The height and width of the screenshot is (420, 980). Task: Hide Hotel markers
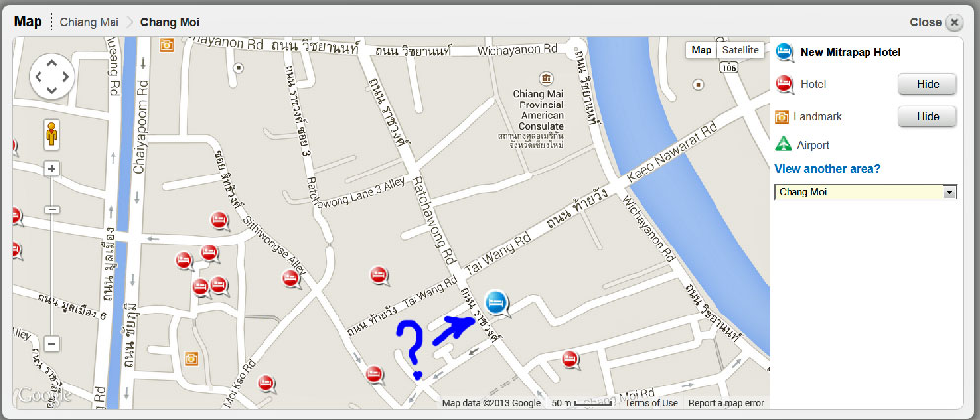coord(928,84)
